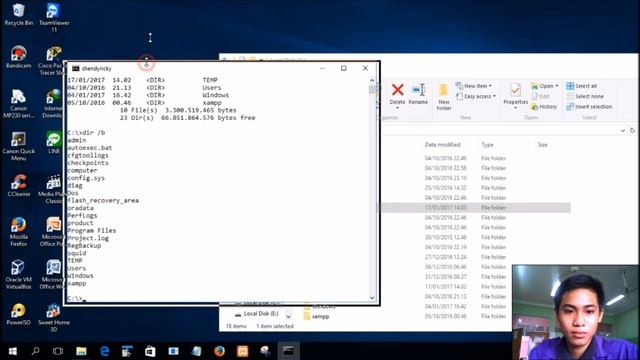Click Select none in the ribbon

585,96
